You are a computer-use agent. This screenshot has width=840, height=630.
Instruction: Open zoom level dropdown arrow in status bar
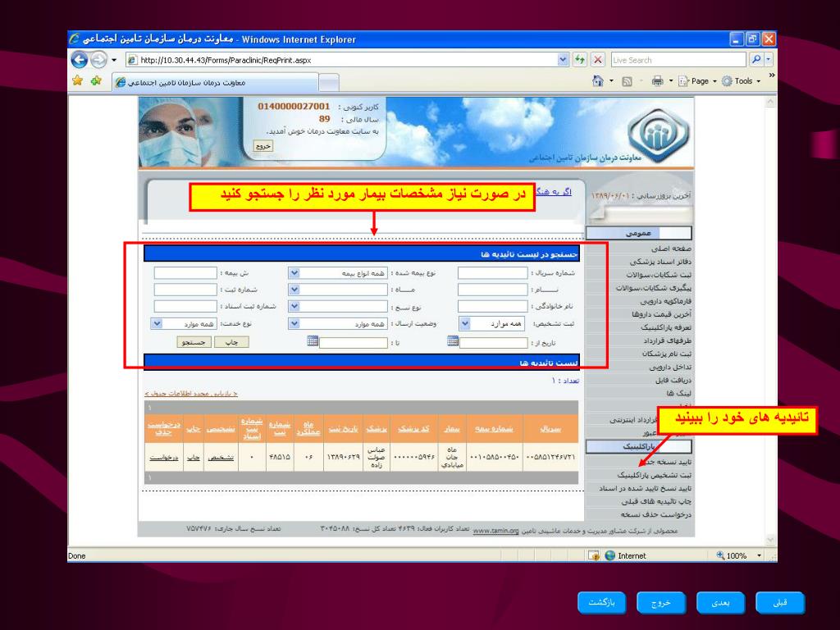point(759,555)
